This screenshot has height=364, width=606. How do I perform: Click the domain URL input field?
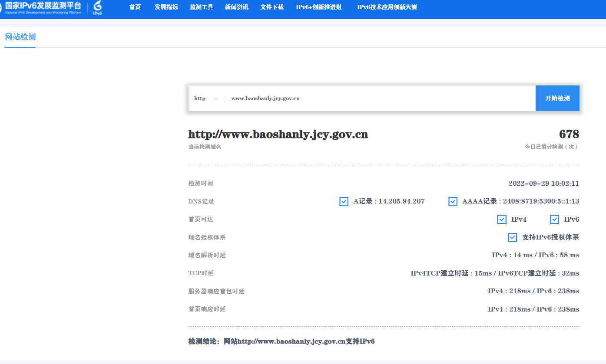pos(378,98)
